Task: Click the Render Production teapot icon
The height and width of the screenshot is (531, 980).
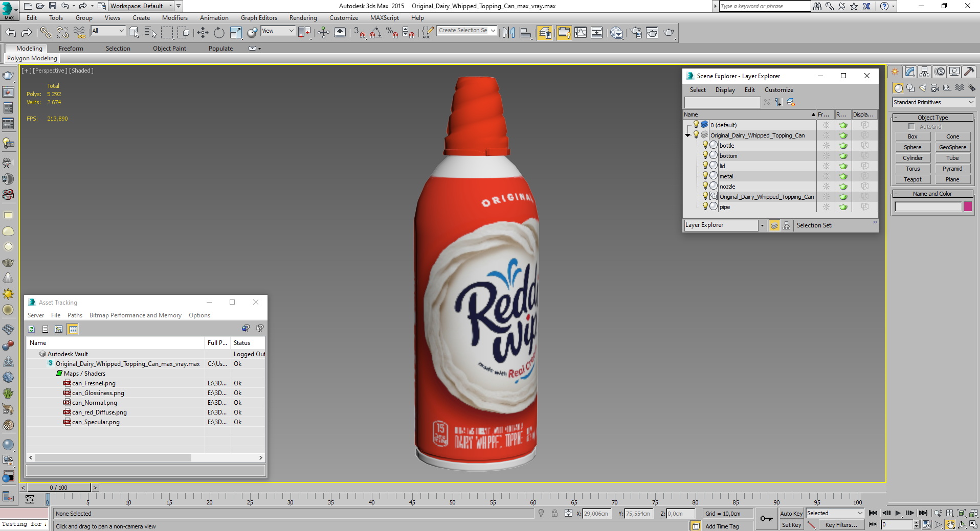Action: pos(669,33)
